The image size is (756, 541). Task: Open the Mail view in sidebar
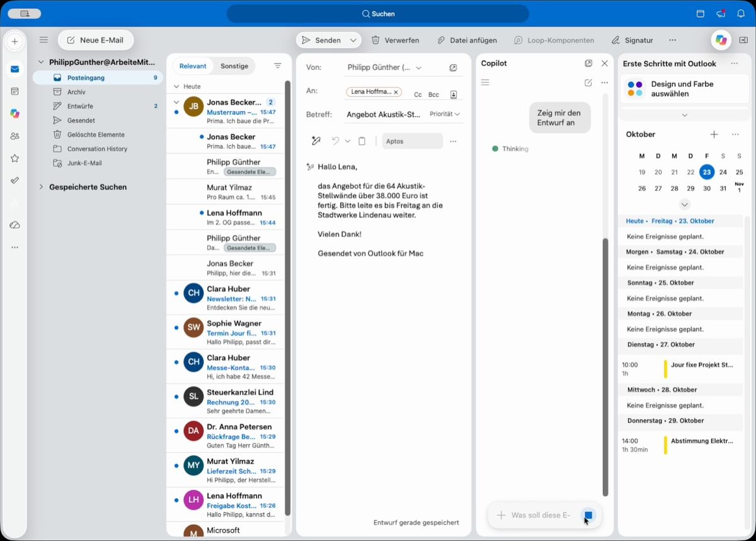pos(14,69)
